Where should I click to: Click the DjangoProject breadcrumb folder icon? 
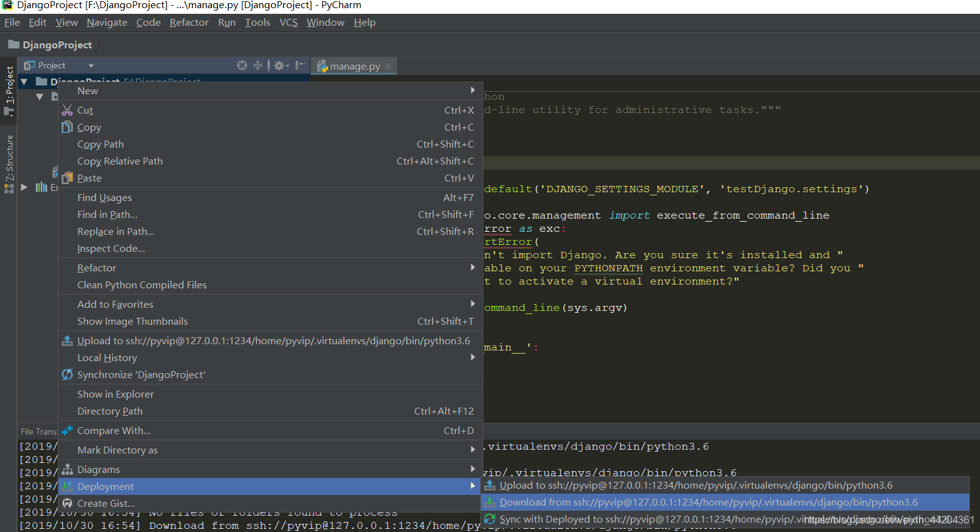(14, 45)
